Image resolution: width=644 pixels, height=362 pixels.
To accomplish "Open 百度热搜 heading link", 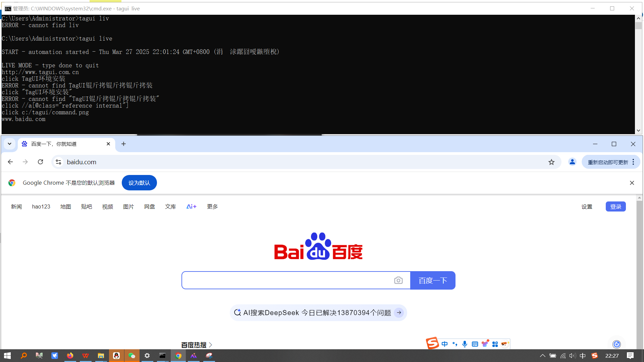I will click(x=197, y=345).
